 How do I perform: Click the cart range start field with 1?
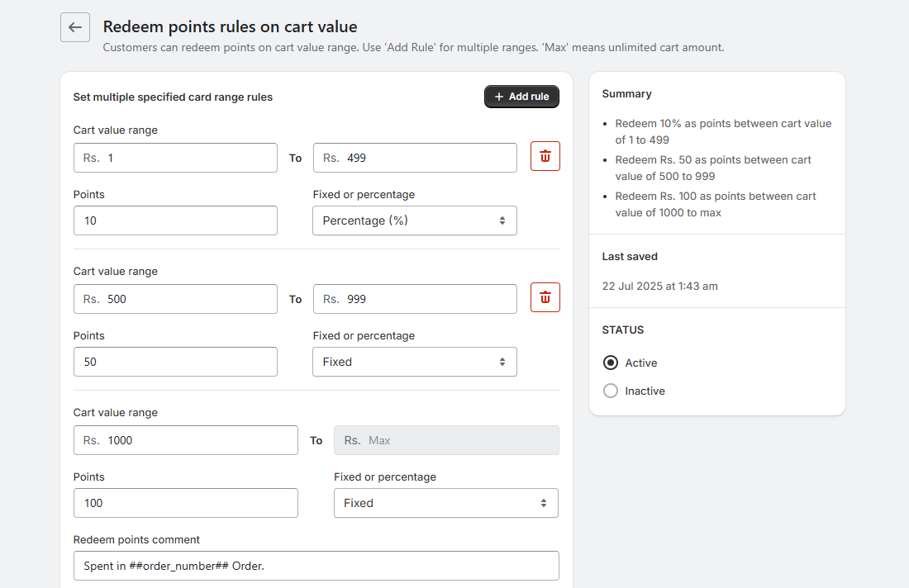175,158
